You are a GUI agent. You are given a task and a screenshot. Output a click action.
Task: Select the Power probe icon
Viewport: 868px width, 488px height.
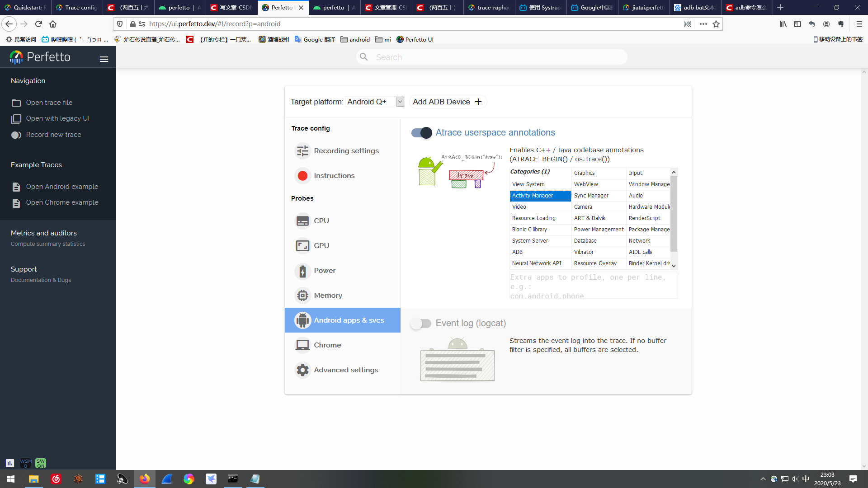tap(302, 271)
